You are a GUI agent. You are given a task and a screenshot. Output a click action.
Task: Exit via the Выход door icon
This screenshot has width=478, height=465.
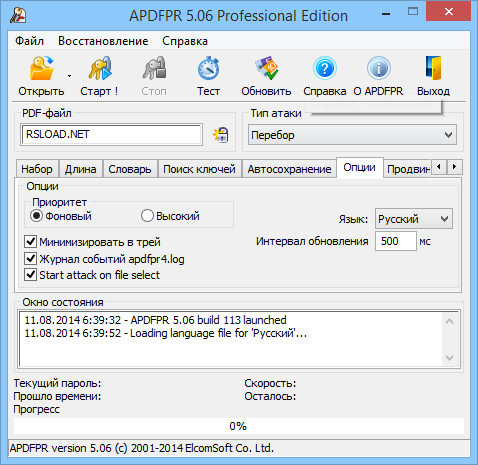[x=433, y=69]
